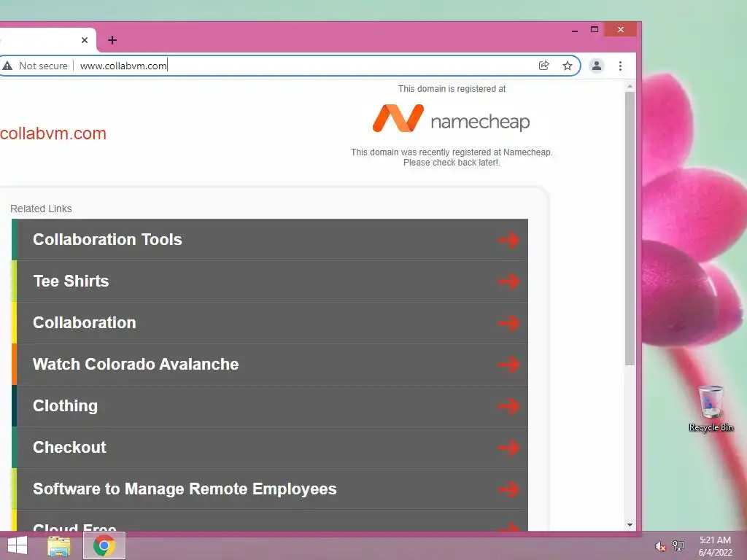
Task: Click the Chrome taskbar icon
Action: (x=104, y=545)
